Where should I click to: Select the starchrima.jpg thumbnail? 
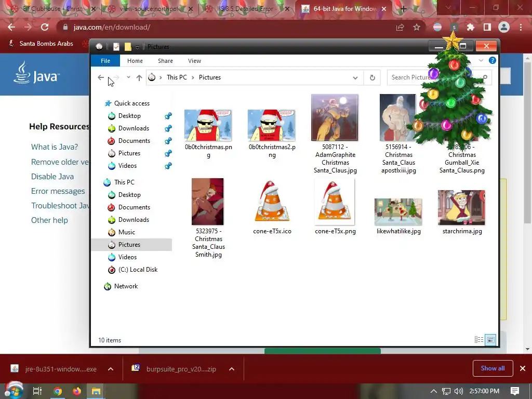point(462,208)
